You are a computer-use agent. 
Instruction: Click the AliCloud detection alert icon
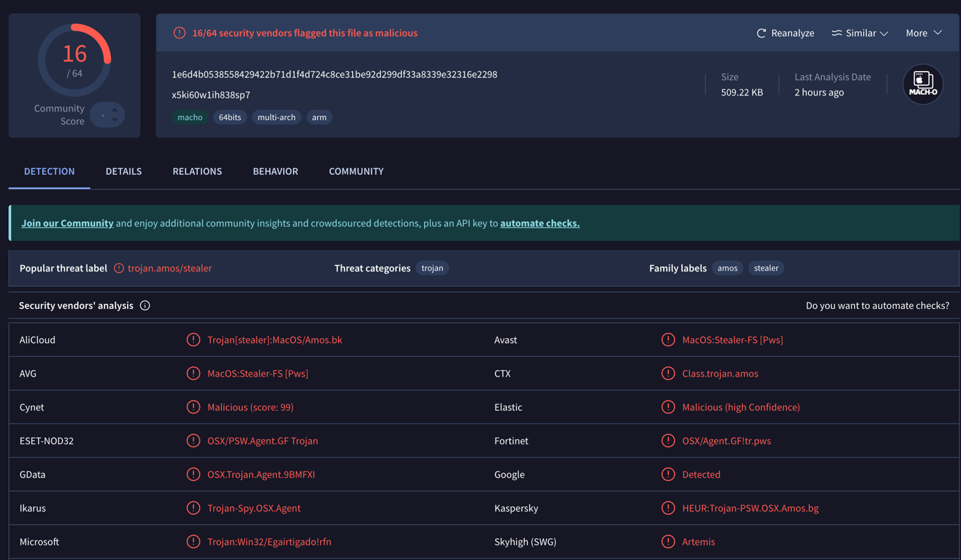193,340
